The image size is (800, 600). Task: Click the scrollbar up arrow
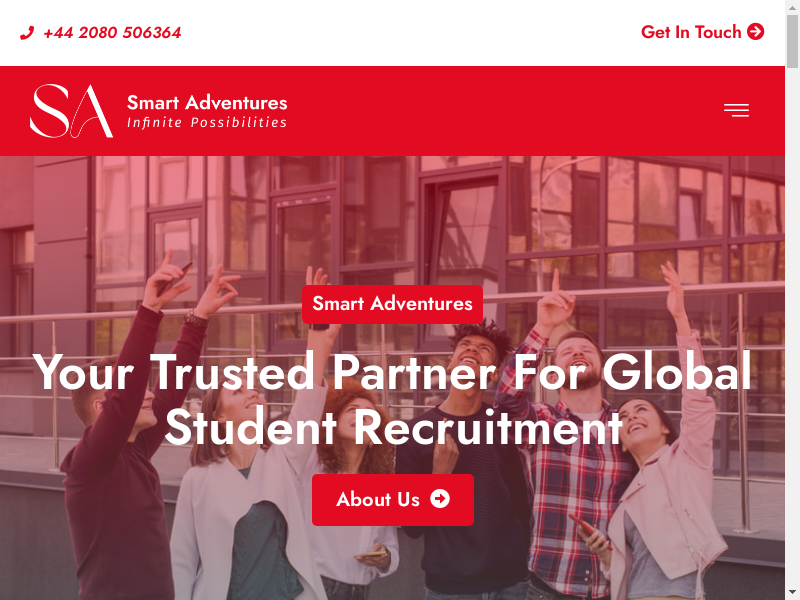click(792, 7)
